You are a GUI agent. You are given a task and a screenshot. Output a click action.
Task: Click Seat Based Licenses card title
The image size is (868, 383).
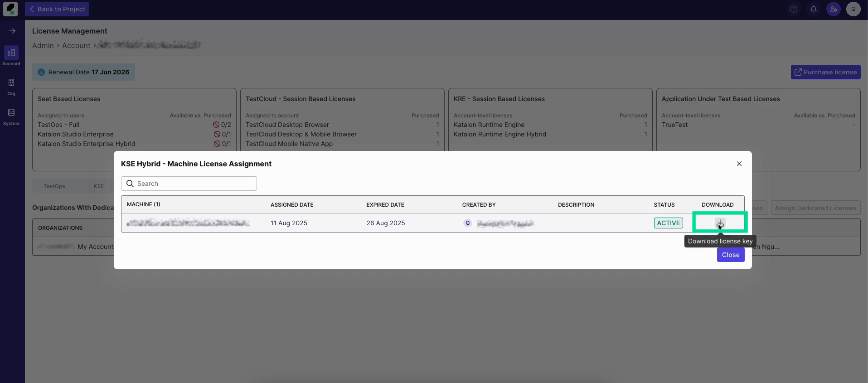(69, 99)
